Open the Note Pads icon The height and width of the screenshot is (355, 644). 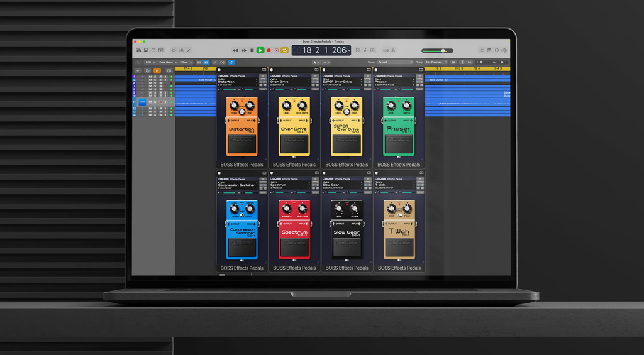pos(489,50)
